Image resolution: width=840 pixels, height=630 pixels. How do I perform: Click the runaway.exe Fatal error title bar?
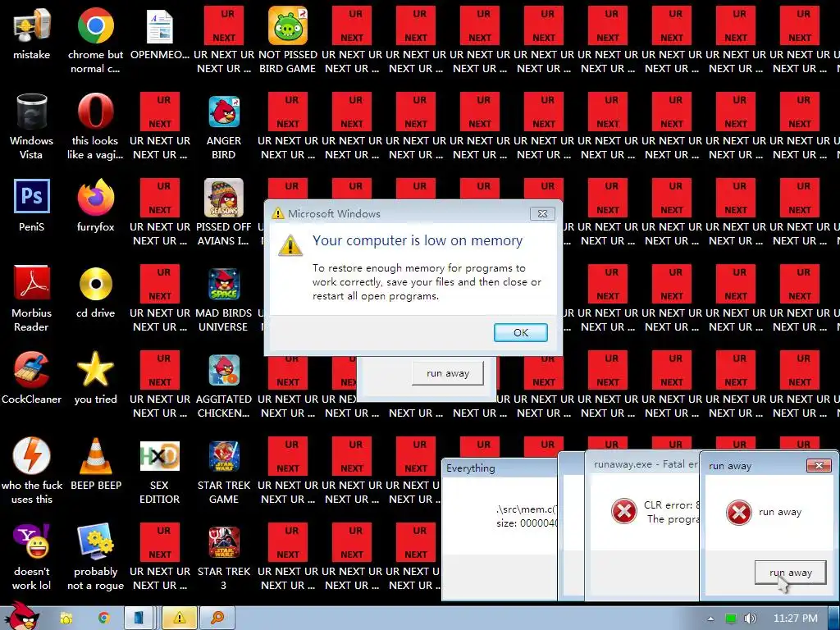click(x=642, y=464)
